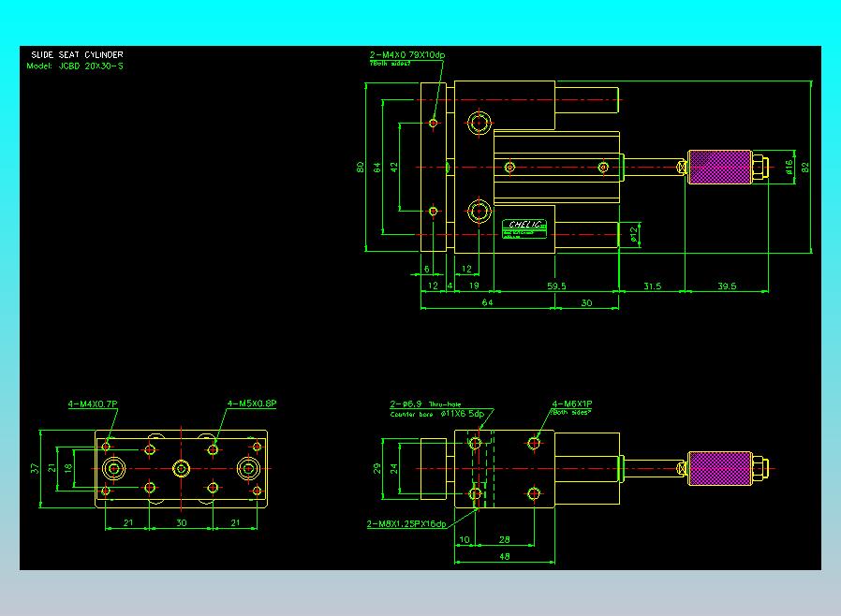This screenshot has width=841, height=616.
Task: Click the 28 horizontal dimension text
Action: point(504,539)
